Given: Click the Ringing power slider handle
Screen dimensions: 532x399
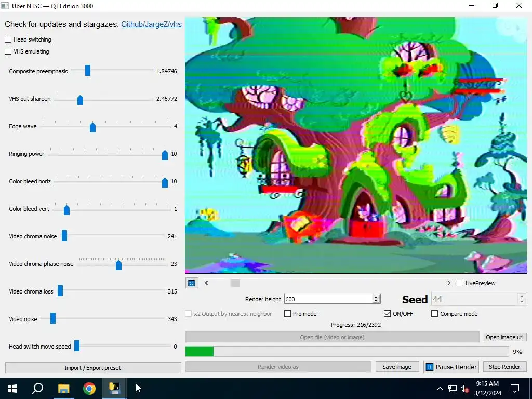Looking at the screenshot, I should [x=165, y=155].
